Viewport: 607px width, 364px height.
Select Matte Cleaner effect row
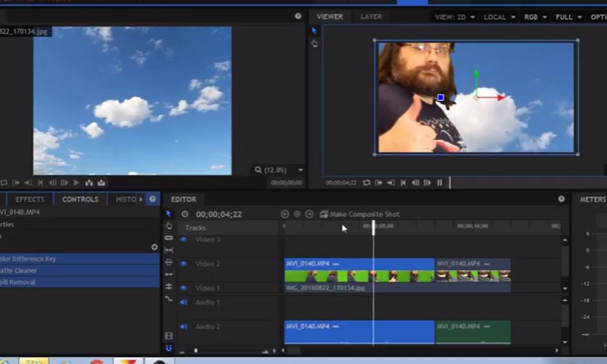click(x=80, y=270)
